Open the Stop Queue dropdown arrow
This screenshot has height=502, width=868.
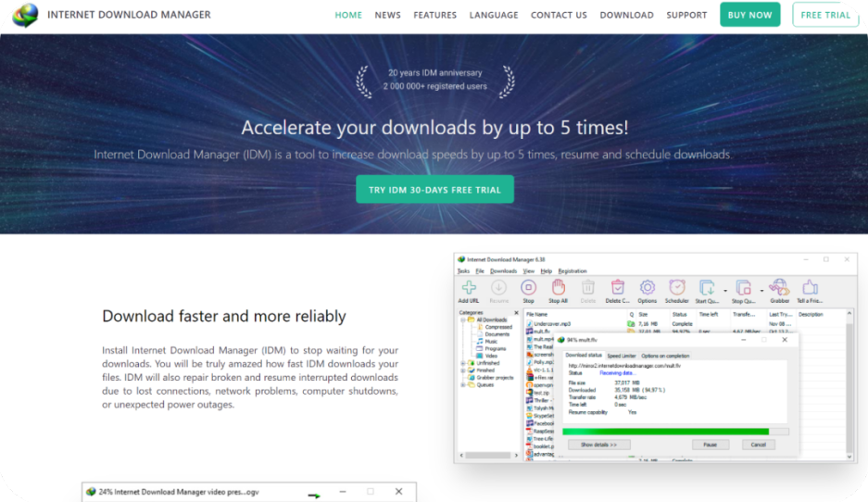coord(761,291)
